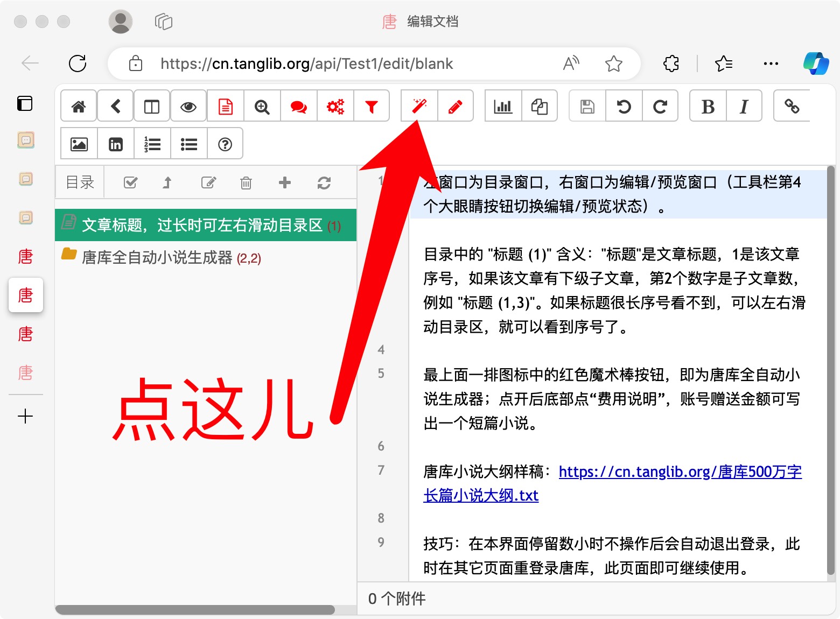Screen dimensions: 840x619
Task: Click the back chevron toolbar button
Action: click(x=115, y=106)
